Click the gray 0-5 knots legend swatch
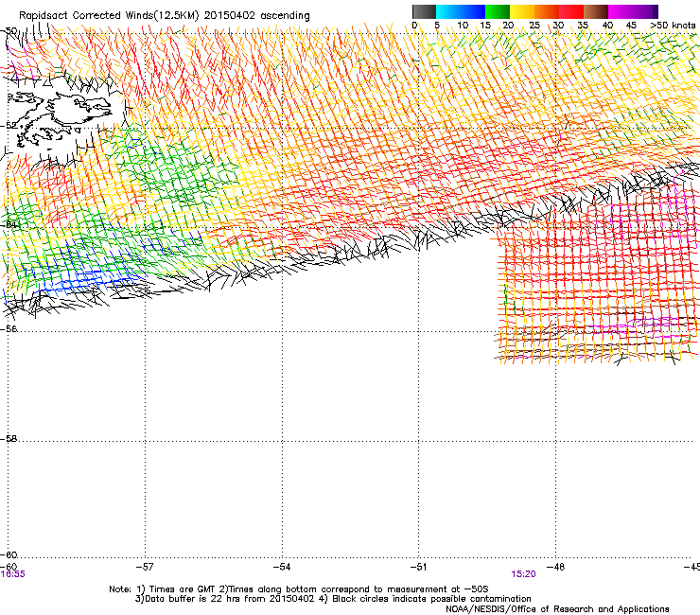The image size is (700, 615). pyautogui.click(x=424, y=11)
